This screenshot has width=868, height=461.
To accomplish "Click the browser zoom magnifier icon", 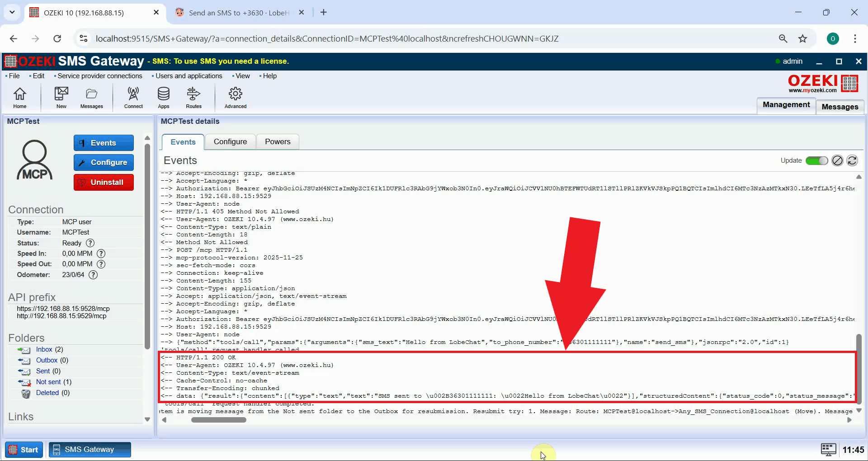I will point(783,38).
